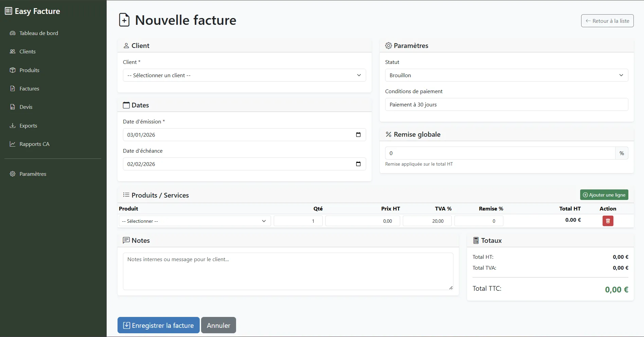644x337 pixels.
Task: Click Ajouter une ligne green button
Action: (604, 195)
